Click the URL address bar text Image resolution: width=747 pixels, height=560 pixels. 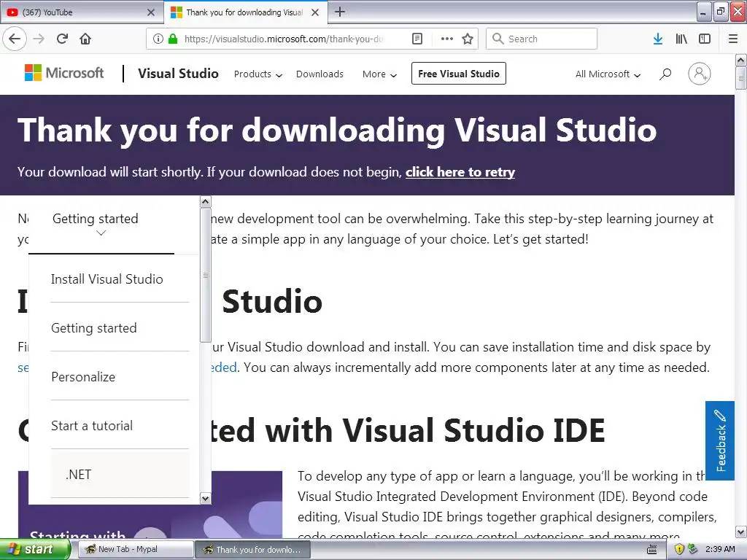tap(284, 39)
